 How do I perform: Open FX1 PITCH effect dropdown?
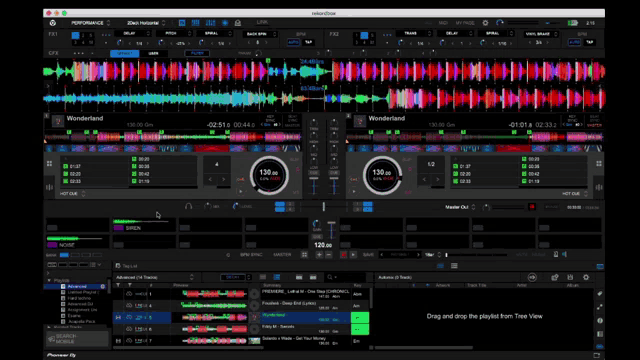173,33
